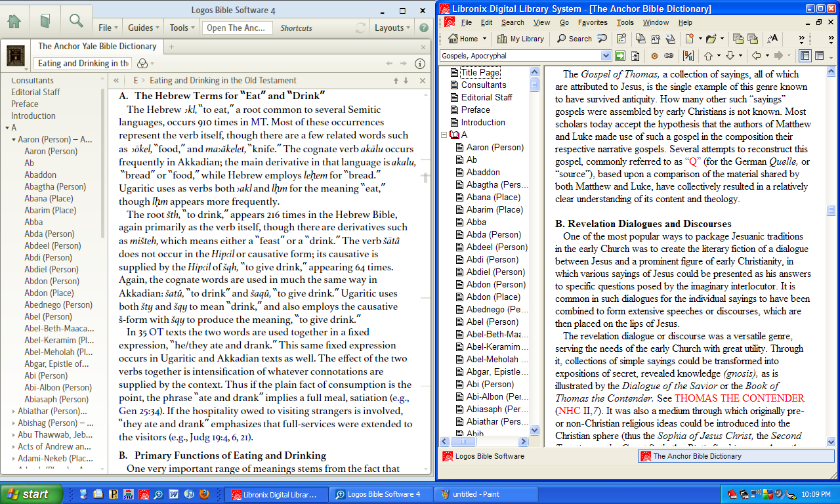840x504 pixels.
Task: Open Logos 4 Guides menu
Action: tap(144, 28)
